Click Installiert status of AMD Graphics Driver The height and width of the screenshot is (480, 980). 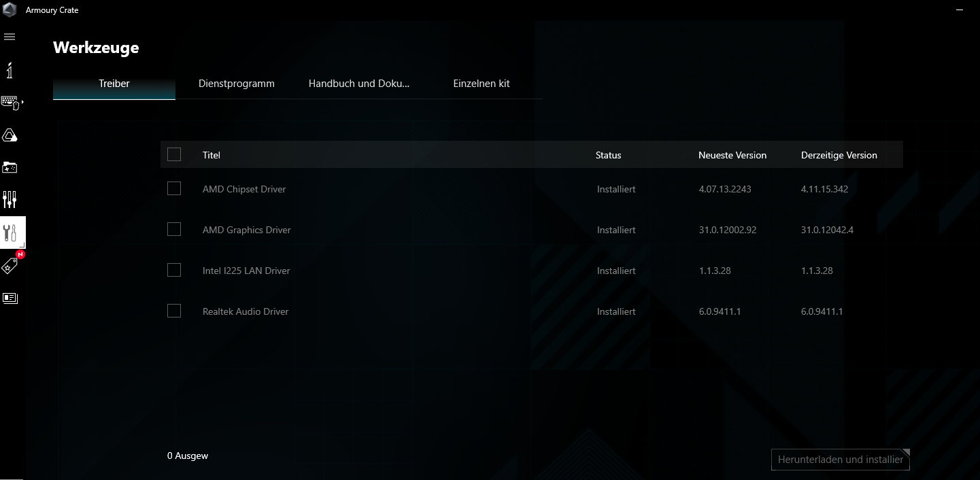click(616, 230)
